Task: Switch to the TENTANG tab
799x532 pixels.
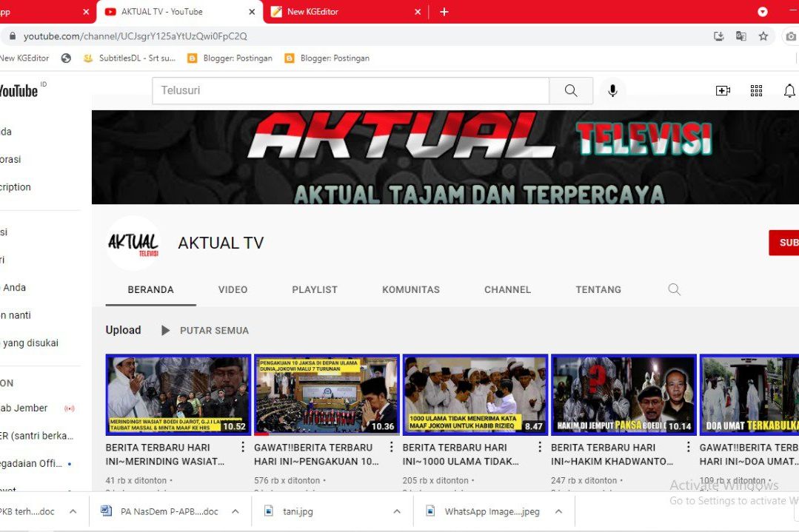Action: (x=598, y=289)
